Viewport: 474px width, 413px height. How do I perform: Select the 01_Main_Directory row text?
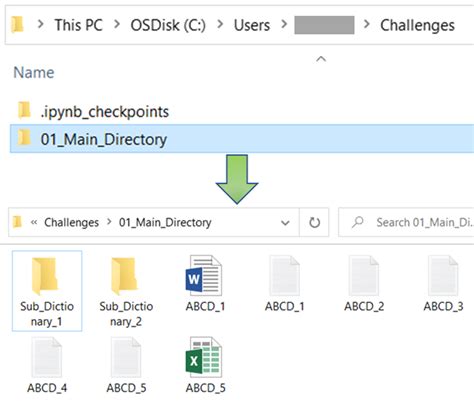coord(104,139)
